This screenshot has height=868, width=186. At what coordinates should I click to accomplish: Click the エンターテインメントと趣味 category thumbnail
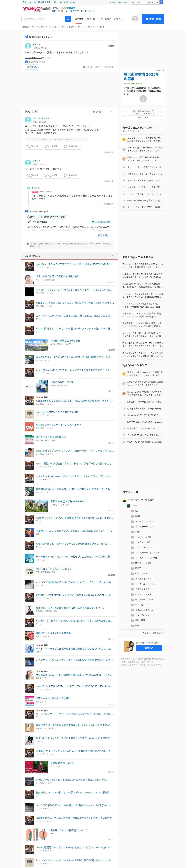coord(124,500)
